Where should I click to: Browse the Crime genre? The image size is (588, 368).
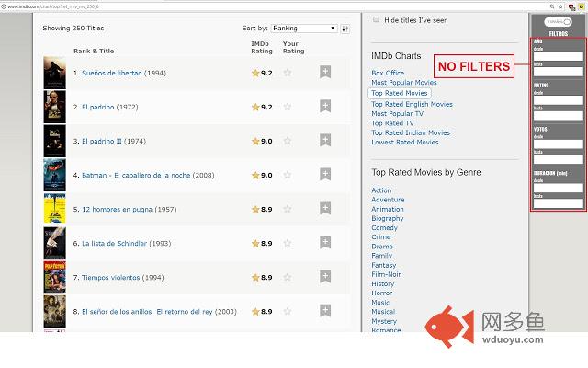(x=381, y=237)
